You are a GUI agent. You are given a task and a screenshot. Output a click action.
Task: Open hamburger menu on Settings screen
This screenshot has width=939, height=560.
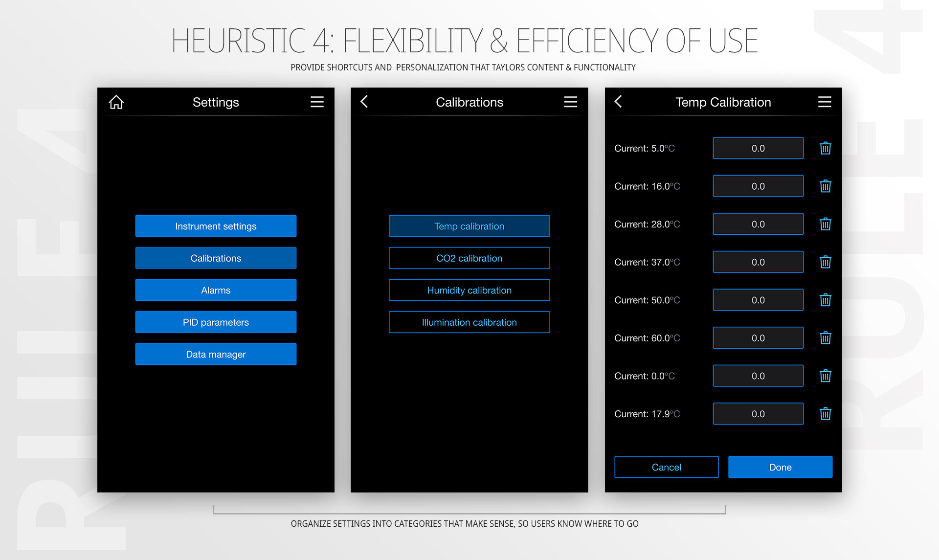click(x=317, y=102)
